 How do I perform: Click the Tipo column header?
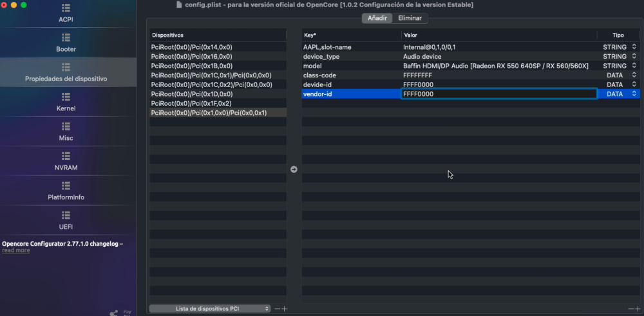point(618,35)
